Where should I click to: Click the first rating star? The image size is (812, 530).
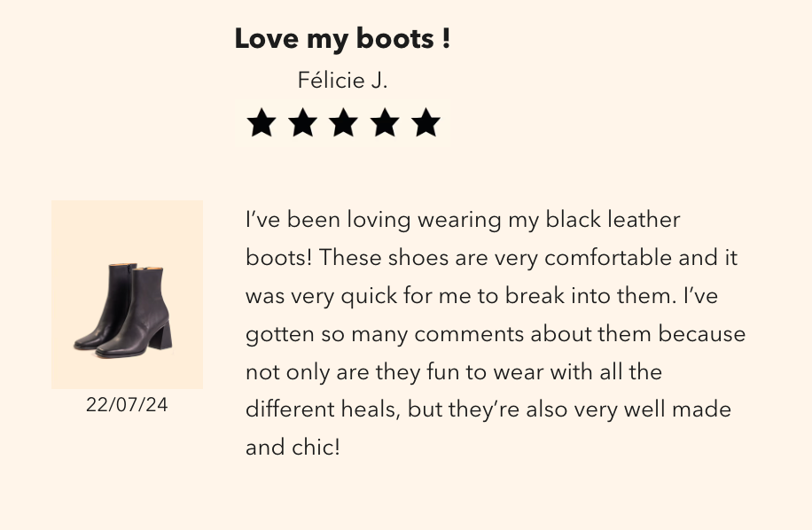coord(261,123)
